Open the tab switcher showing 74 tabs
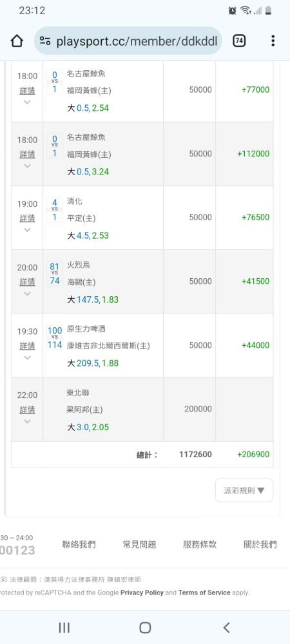Screen dimensions: 290x644 click(x=239, y=41)
